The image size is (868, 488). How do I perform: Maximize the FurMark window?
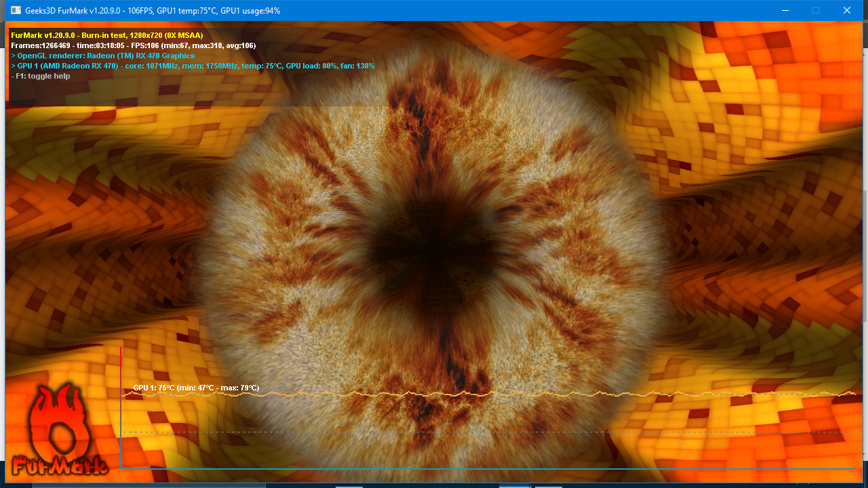click(816, 11)
